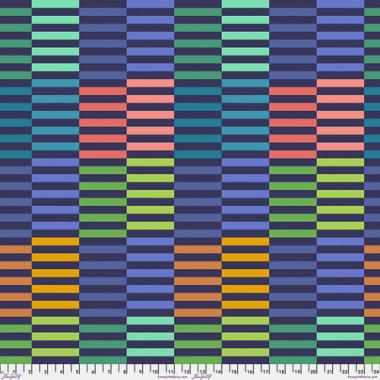Click the ruler mark labeled 17
Image resolution: width=380 pixels, height=380 pixels.
pyautogui.click(x=266, y=372)
